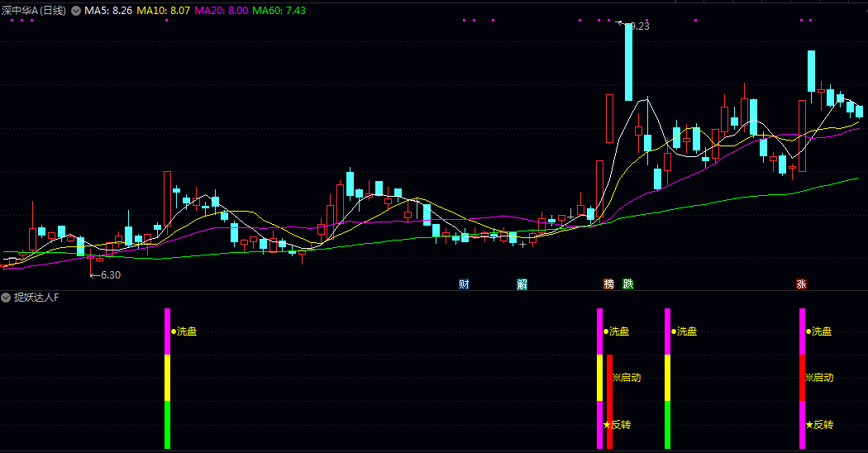The height and width of the screenshot is (453, 868).
Task: Click the yellow segment of leftmost indicator bar
Action: click(167, 378)
